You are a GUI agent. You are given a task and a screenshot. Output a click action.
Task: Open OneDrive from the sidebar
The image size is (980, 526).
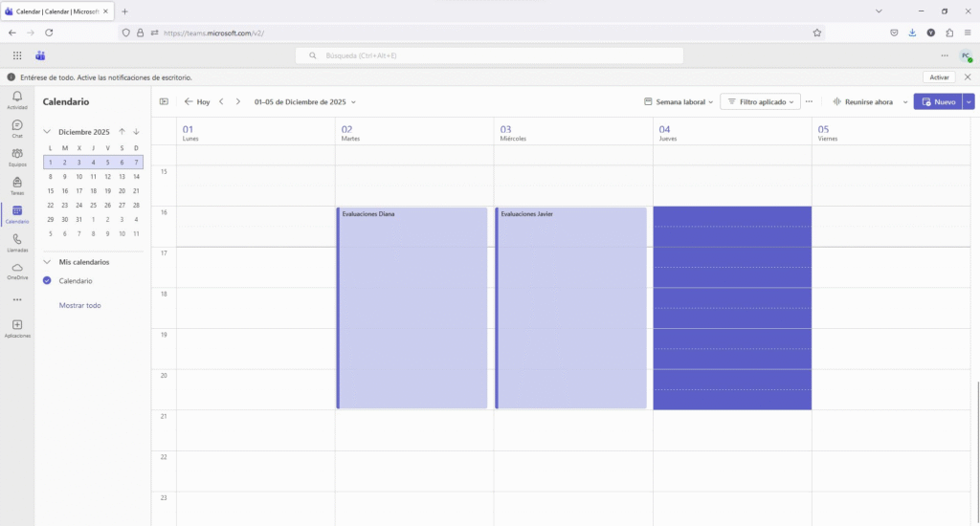(17, 271)
